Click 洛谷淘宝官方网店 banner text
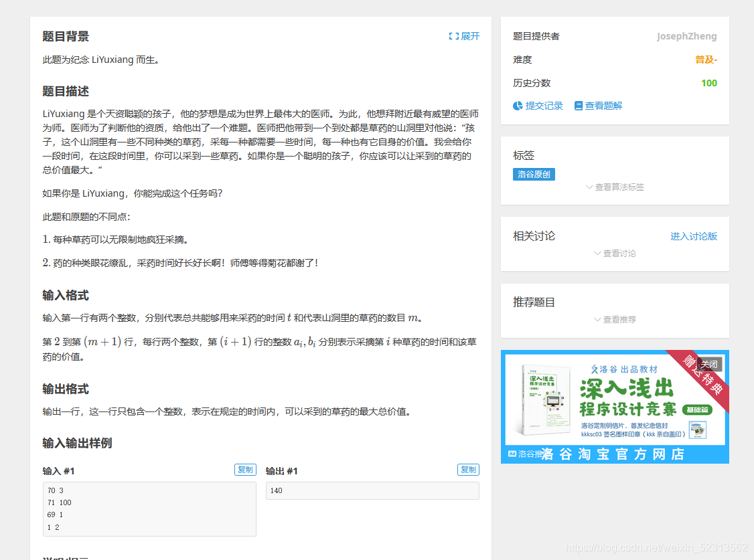Image resolution: width=754 pixels, height=560 pixels. click(613, 454)
